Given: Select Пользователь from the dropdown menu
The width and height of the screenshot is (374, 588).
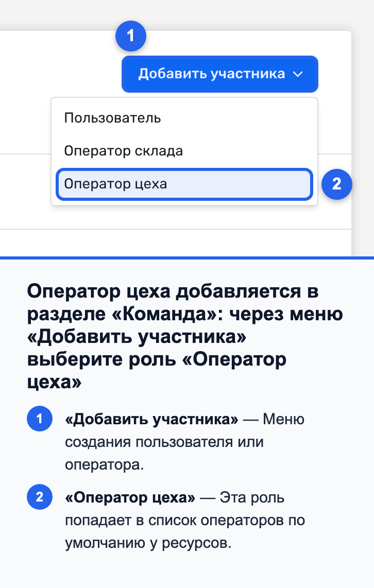Looking at the screenshot, I should click(x=184, y=118).
